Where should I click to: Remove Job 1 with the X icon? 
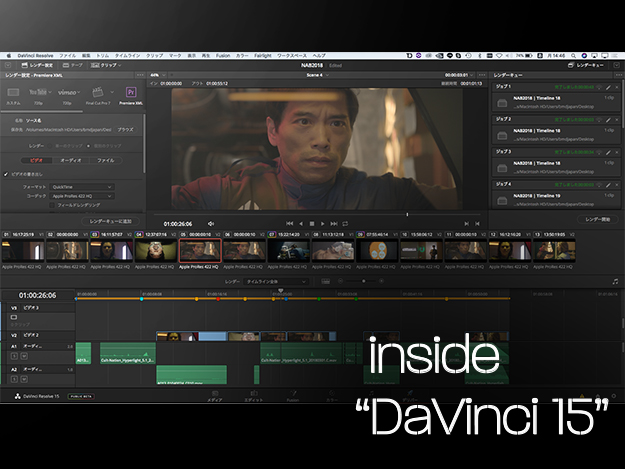pos(617,87)
